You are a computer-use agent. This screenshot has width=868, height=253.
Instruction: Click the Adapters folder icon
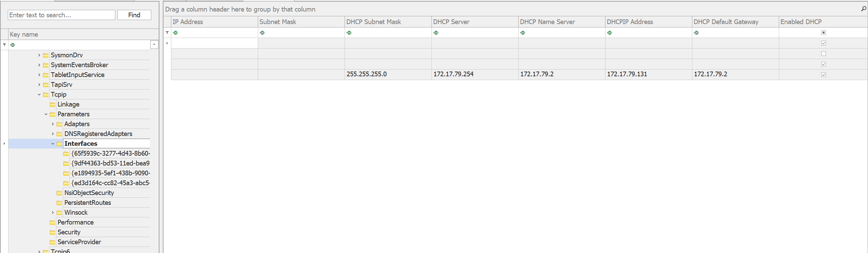tap(59, 124)
